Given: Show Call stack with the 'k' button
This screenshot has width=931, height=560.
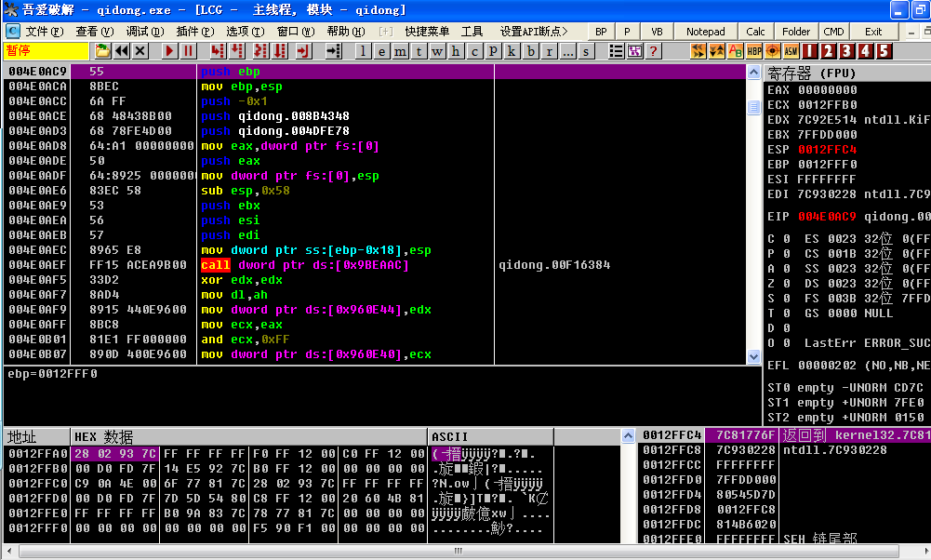Looking at the screenshot, I should (x=512, y=51).
